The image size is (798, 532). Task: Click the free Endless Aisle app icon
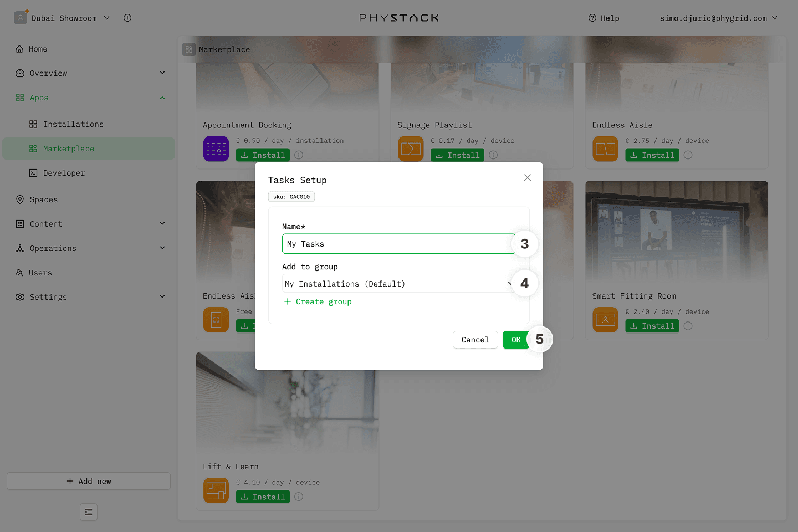pos(216,320)
